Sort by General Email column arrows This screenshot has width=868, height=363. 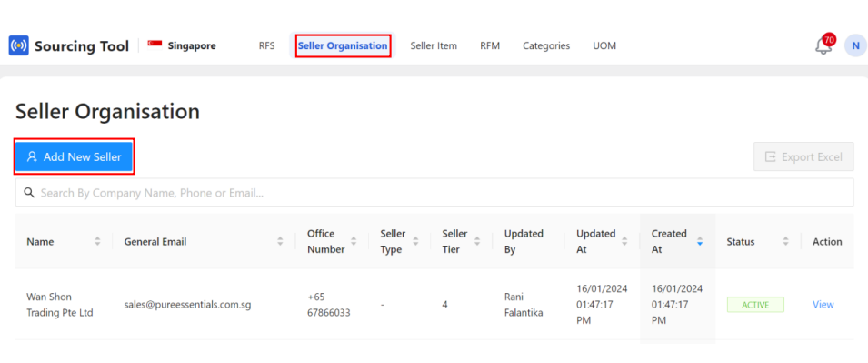pyautogui.click(x=280, y=242)
